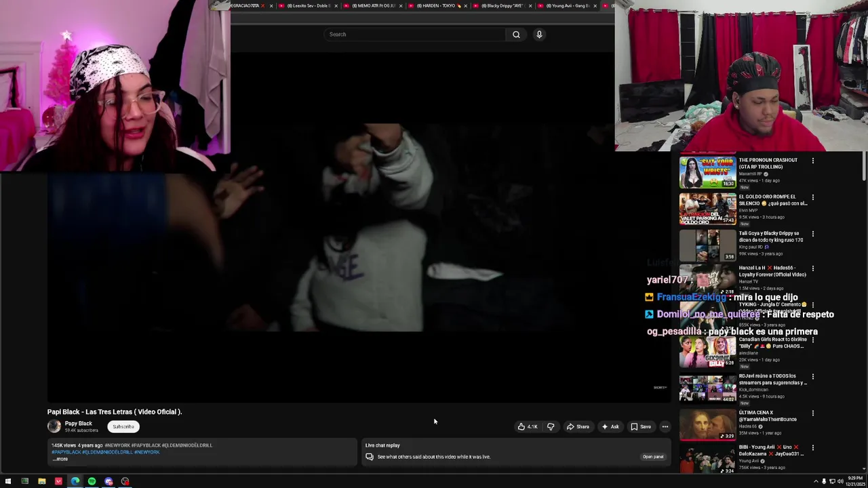The height and width of the screenshot is (488, 868).
Task: Open the taskbar clock showing 9:29 PM
Action: coord(854,482)
